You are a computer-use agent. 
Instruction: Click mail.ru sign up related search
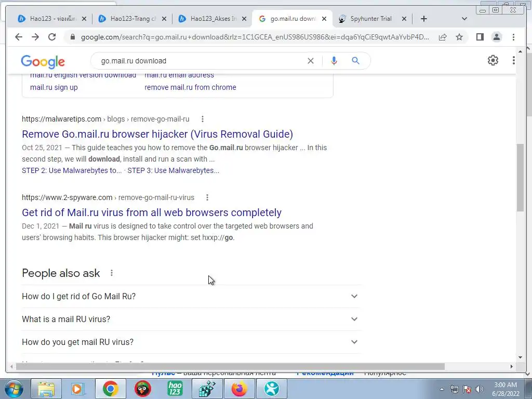[x=54, y=87]
